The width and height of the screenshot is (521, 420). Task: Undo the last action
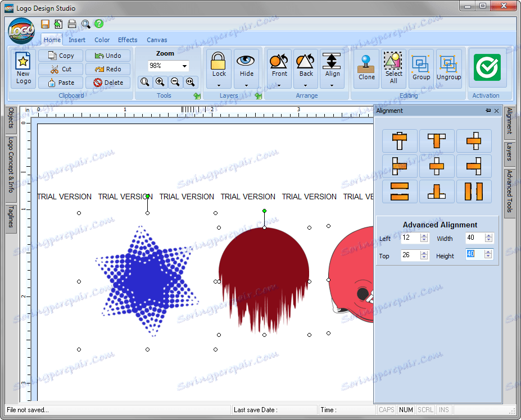click(x=108, y=56)
